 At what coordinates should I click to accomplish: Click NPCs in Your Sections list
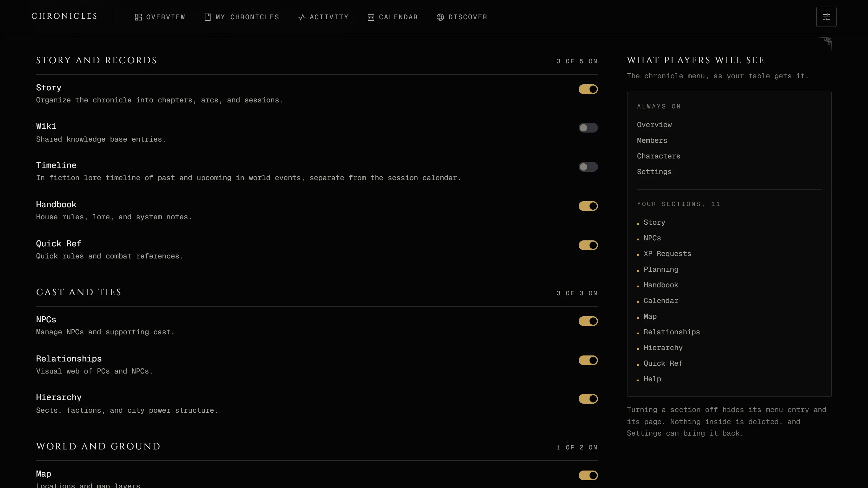click(x=652, y=238)
